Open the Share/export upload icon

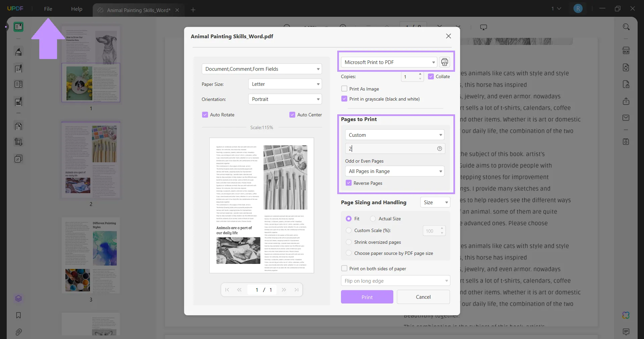click(x=626, y=101)
